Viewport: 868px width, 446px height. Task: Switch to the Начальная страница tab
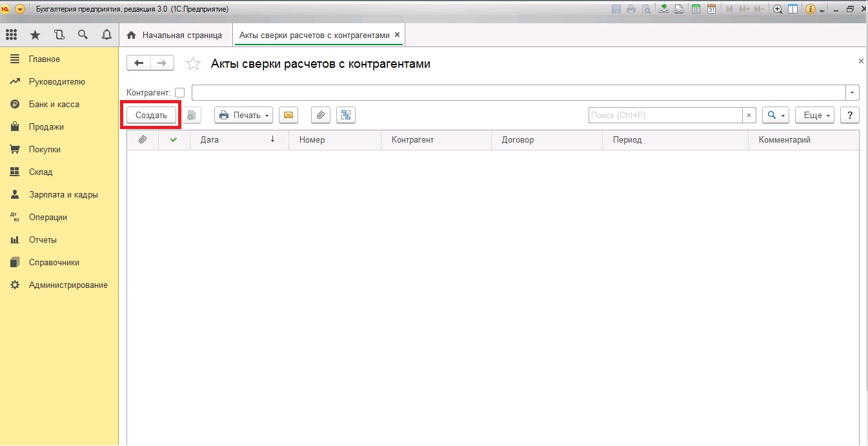[x=175, y=35]
